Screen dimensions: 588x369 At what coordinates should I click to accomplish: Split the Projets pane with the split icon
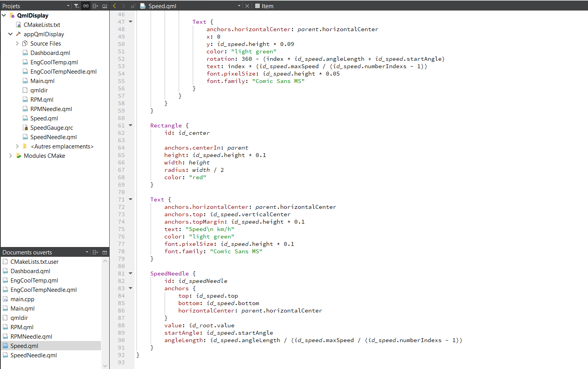[x=95, y=6]
